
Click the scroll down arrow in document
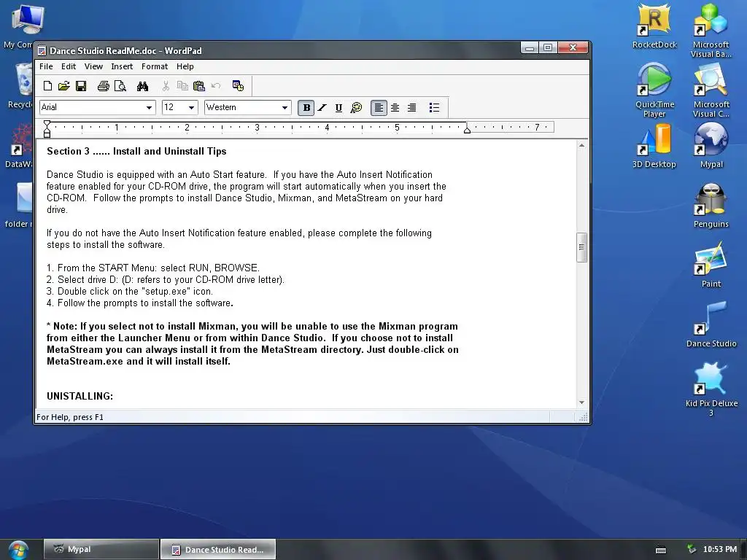(x=581, y=402)
